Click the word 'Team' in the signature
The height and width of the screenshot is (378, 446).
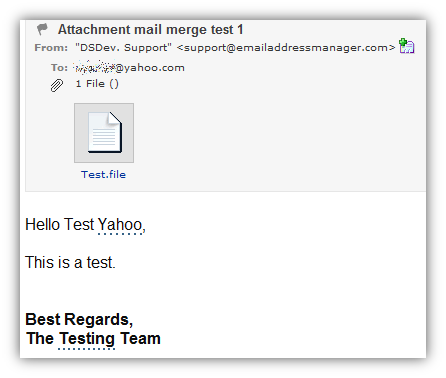tap(140, 338)
